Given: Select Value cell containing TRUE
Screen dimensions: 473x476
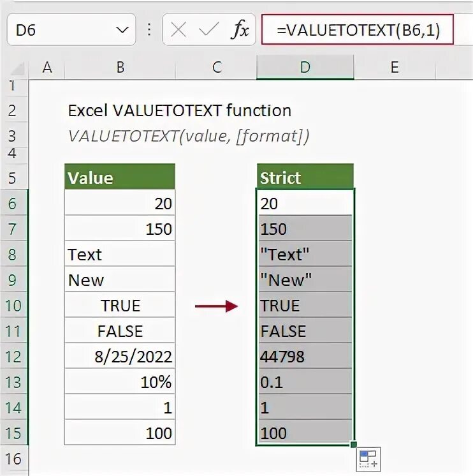Looking at the screenshot, I should pyautogui.click(x=120, y=305).
